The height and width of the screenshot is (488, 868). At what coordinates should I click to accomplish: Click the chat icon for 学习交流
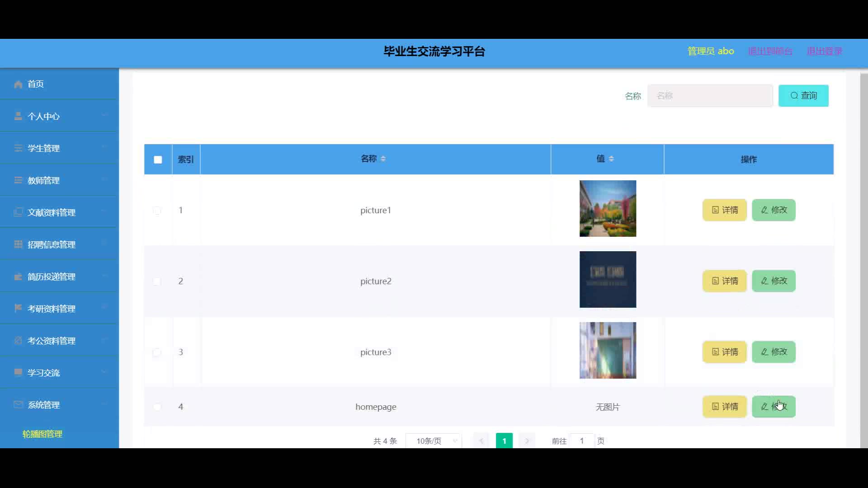(x=18, y=372)
